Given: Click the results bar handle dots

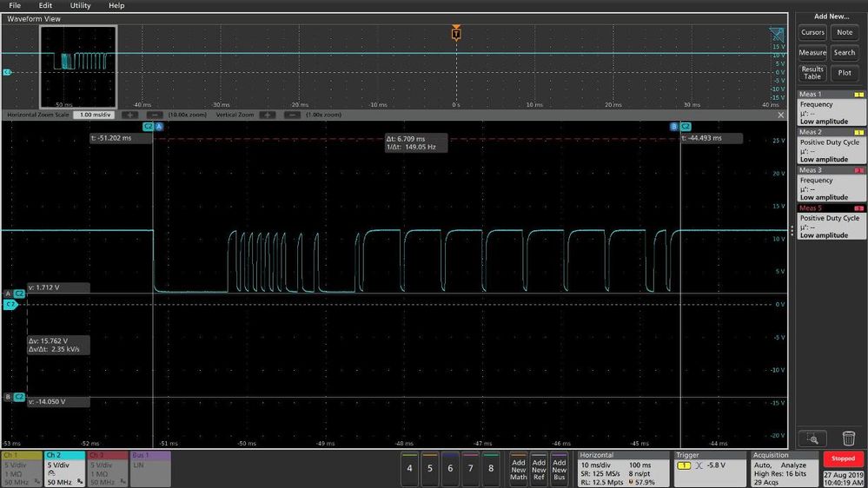Looking at the screenshot, I should [792, 231].
